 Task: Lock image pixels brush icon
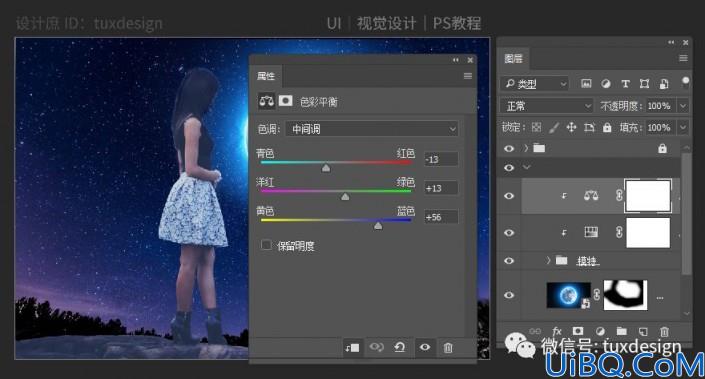(554, 128)
